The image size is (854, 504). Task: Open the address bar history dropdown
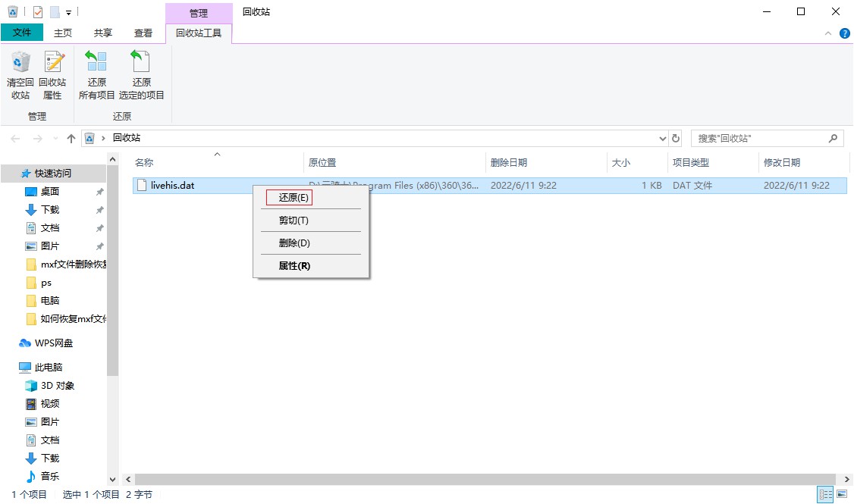click(x=662, y=139)
